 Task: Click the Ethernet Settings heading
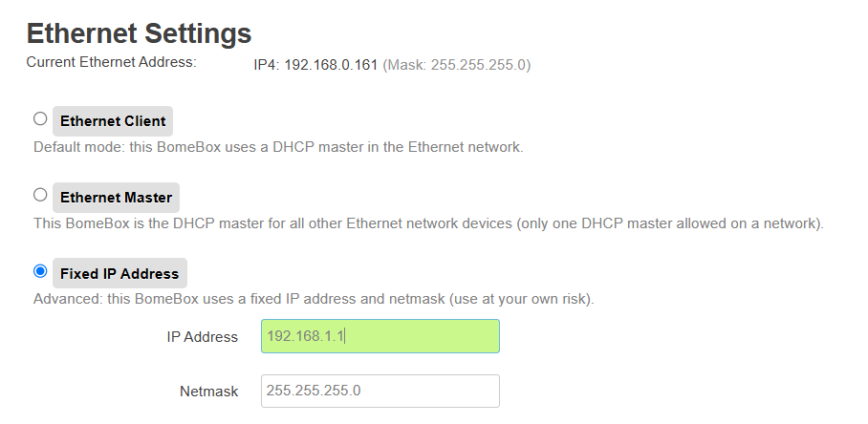tap(139, 33)
